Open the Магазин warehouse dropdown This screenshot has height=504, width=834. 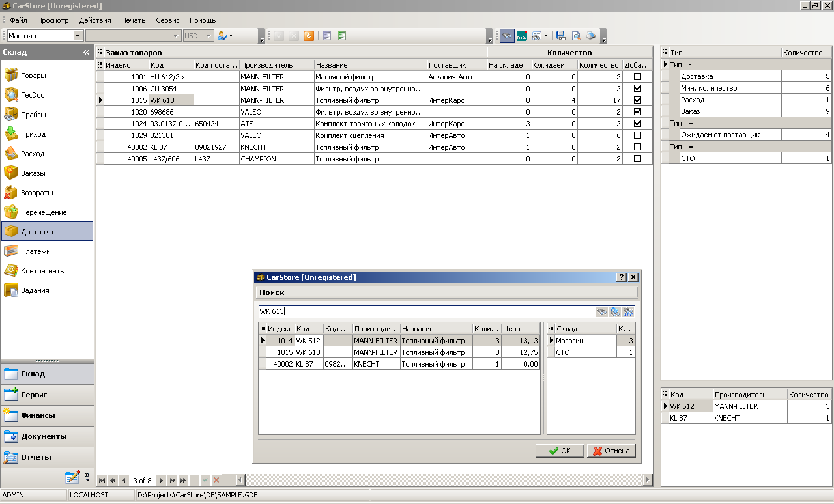tap(78, 36)
